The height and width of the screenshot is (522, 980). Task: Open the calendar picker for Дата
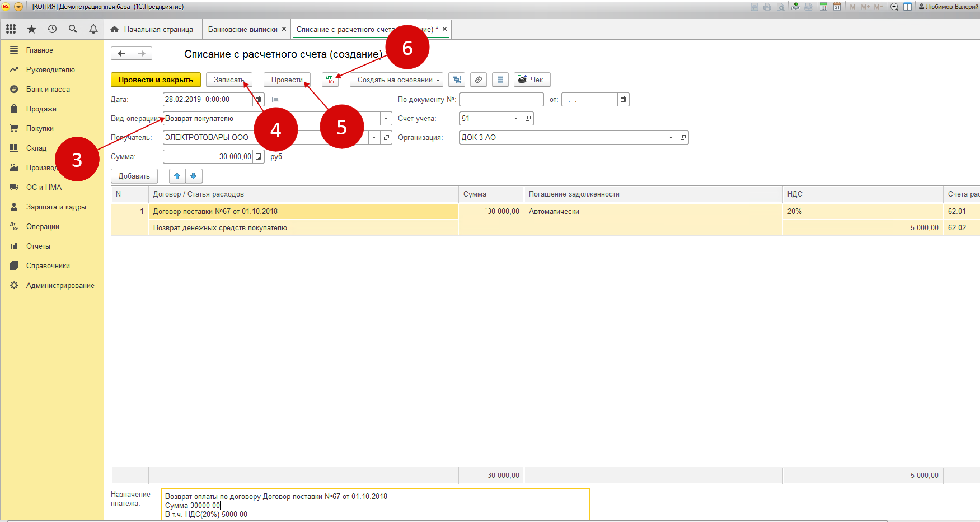(x=259, y=100)
